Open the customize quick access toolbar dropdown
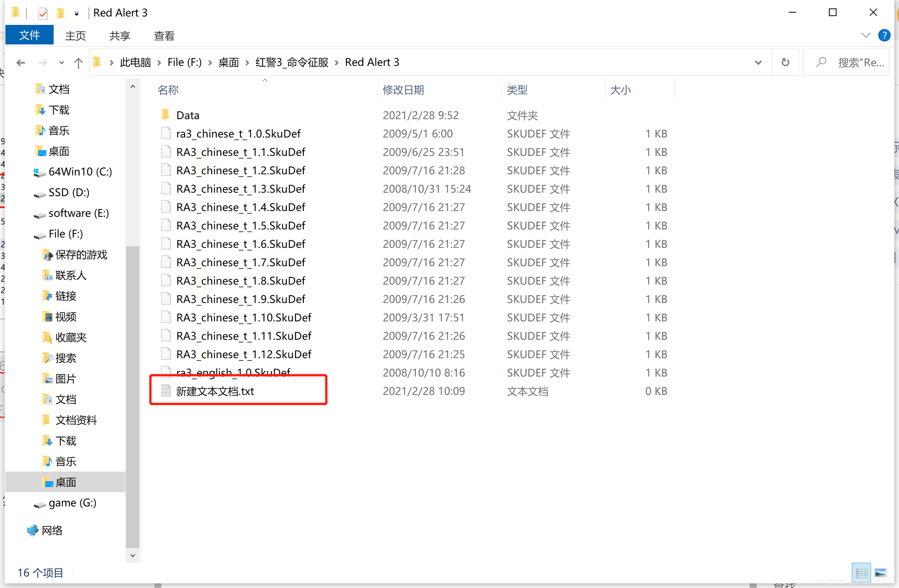899x588 pixels. tap(77, 14)
